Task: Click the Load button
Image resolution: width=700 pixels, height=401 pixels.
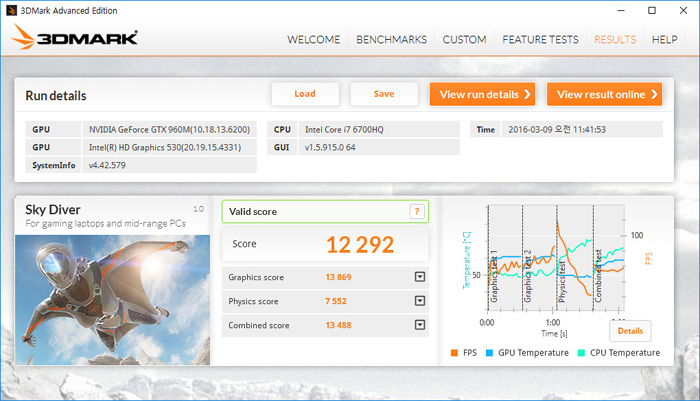Action: (x=305, y=94)
